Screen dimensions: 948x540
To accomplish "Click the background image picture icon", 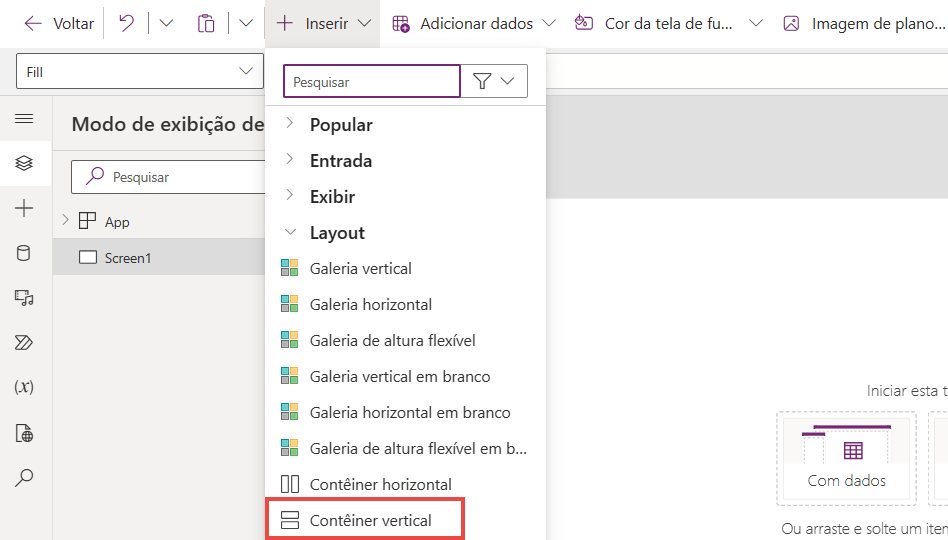I will pyautogui.click(x=791, y=24).
